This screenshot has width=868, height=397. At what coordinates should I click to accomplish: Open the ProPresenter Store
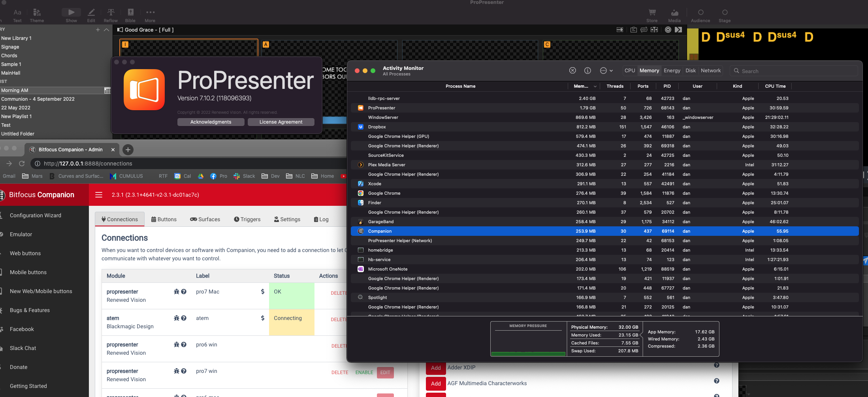pyautogui.click(x=652, y=12)
